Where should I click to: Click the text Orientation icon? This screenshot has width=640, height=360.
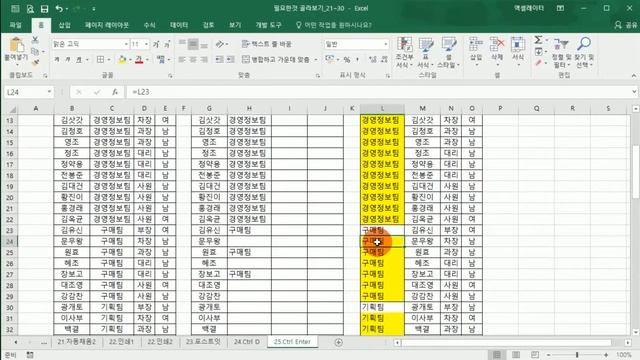coord(220,44)
